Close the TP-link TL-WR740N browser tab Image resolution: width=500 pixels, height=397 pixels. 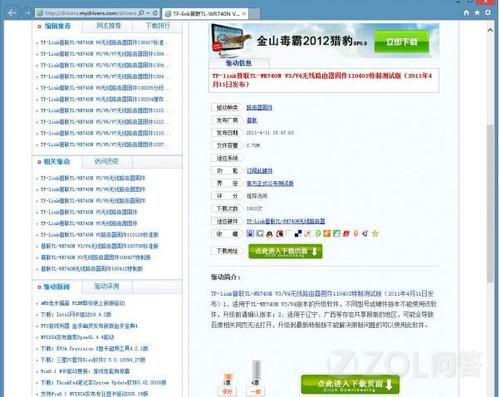click(244, 13)
